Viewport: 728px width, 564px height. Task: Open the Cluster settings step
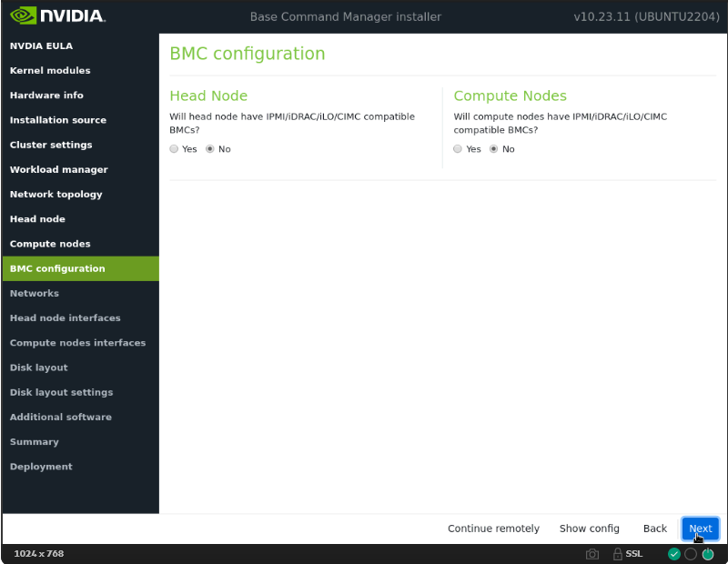pyautogui.click(x=51, y=145)
